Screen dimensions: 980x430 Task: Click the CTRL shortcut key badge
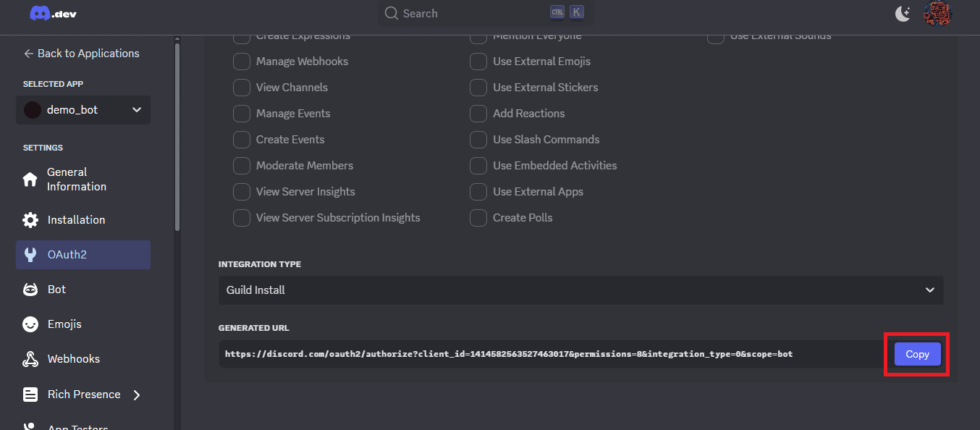click(x=557, y=12)
